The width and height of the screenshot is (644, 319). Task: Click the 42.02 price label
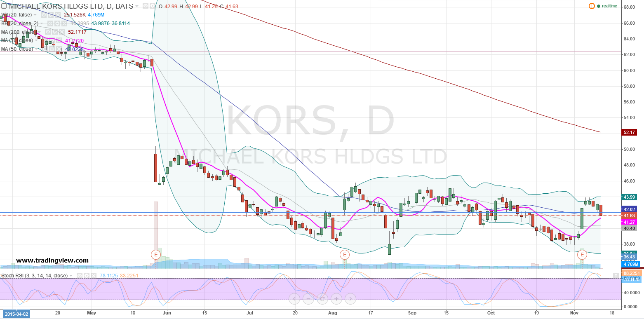(x=629, y=209)
